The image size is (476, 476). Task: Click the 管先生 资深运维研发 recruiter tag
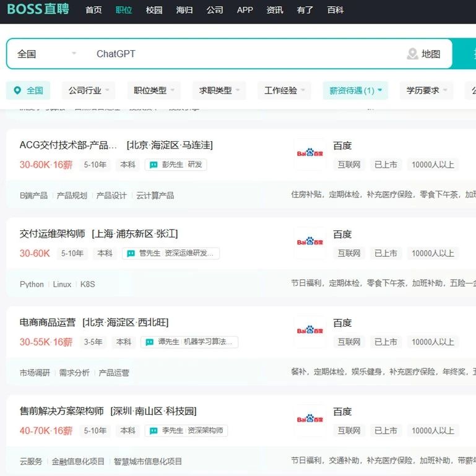[x=171, y=253]
